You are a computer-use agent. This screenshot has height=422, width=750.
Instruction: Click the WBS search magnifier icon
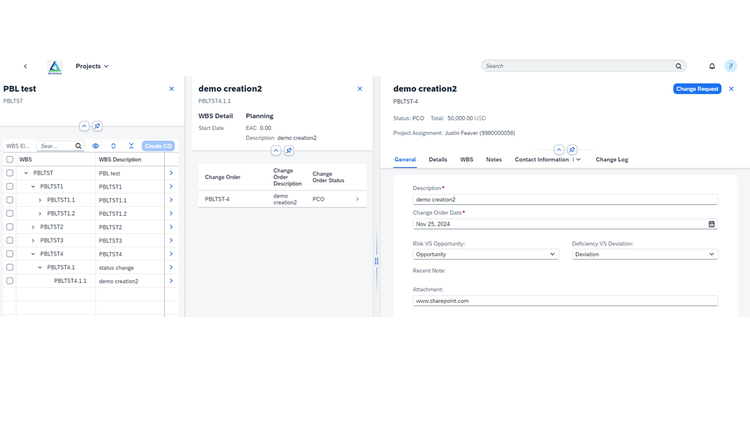(x=78, y=146)
